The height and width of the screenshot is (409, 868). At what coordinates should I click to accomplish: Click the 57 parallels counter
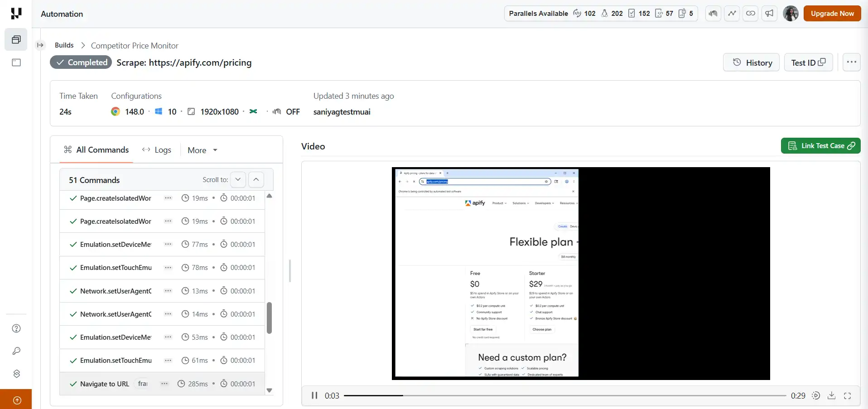pyautogui.click(x=664, y=14)
